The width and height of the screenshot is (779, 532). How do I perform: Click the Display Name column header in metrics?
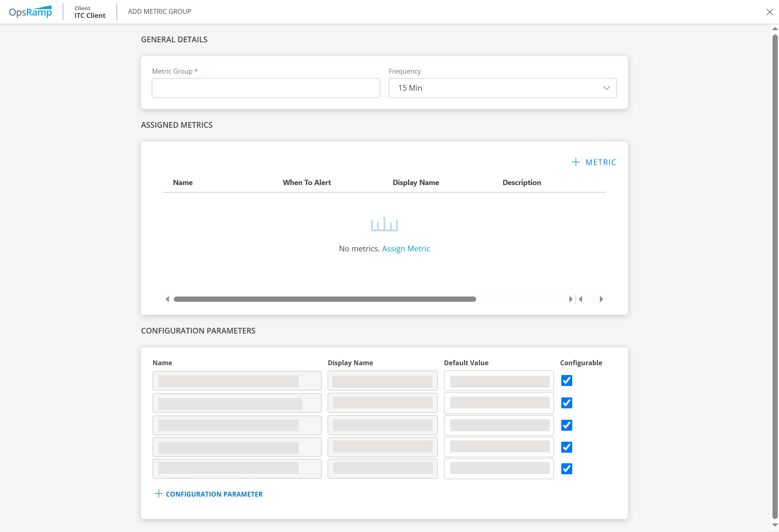click(416, 183)
